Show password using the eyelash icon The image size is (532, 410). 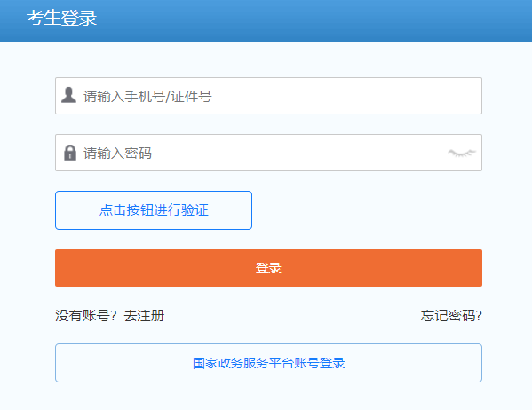[462, 153]
